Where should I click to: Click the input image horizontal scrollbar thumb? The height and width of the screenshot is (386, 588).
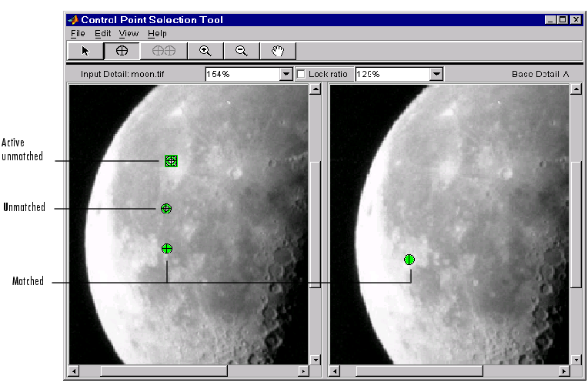164,371
